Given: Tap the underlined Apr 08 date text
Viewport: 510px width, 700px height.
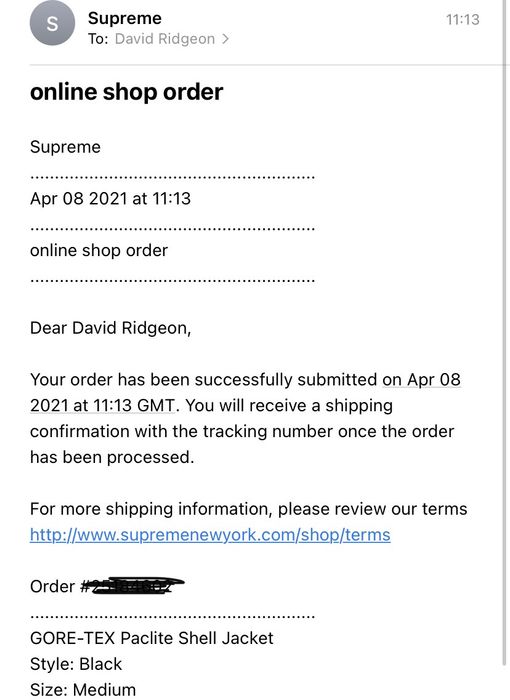Looking at the screenshot, I should (x=422, y=379).
